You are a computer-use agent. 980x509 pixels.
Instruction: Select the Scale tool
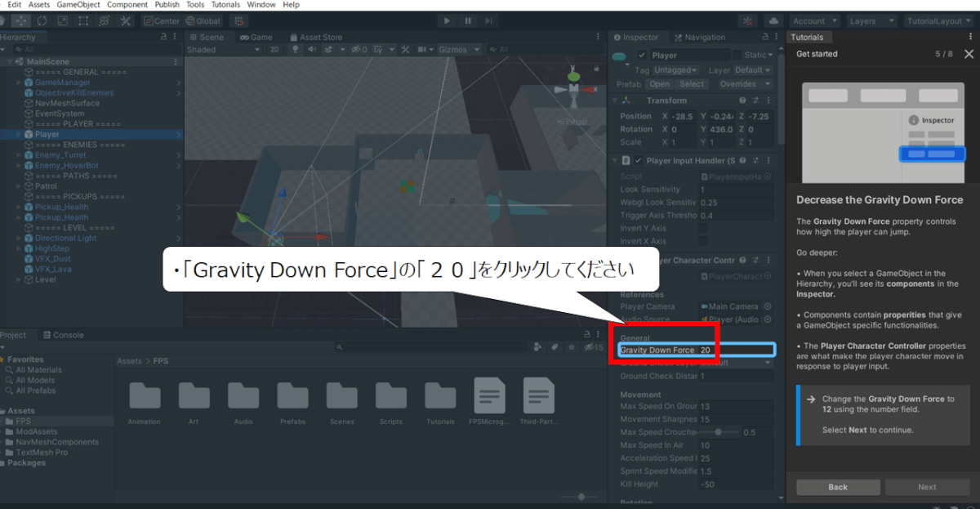click(x=62, y=20)
